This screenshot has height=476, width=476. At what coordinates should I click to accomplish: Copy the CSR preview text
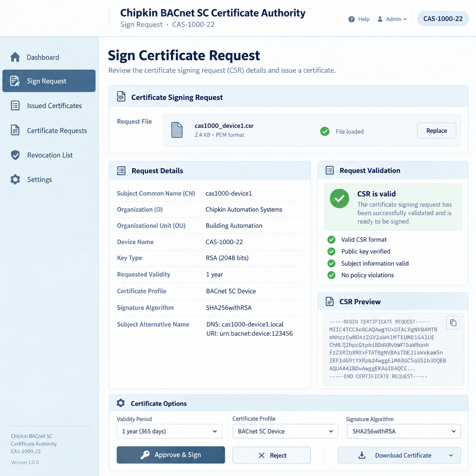tap(453, 323)
